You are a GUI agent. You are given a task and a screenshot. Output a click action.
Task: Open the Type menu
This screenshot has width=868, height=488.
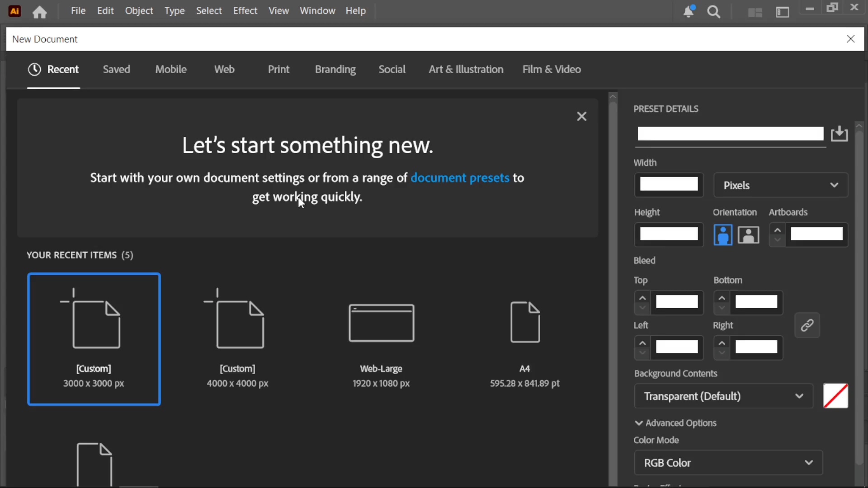175,11
